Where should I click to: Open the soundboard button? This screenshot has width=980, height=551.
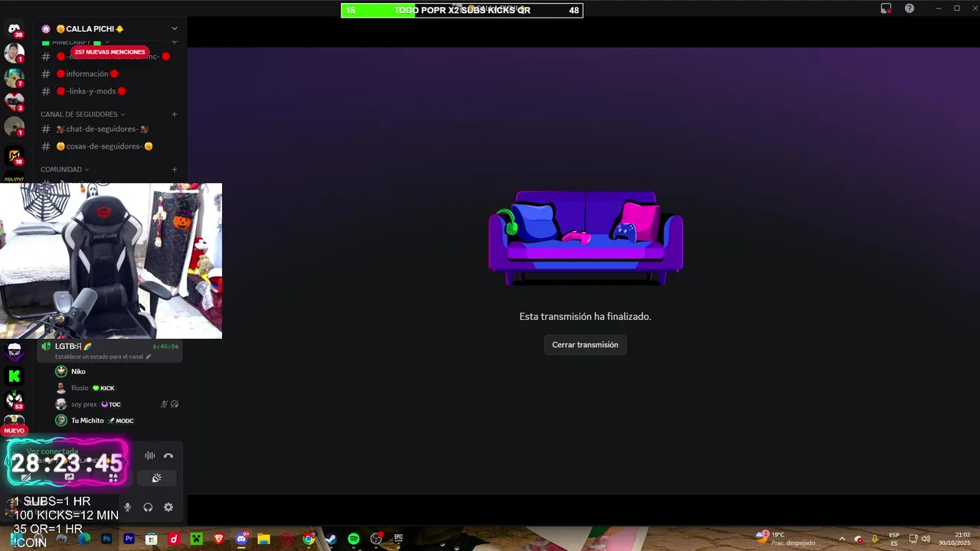tap(157, 478)
